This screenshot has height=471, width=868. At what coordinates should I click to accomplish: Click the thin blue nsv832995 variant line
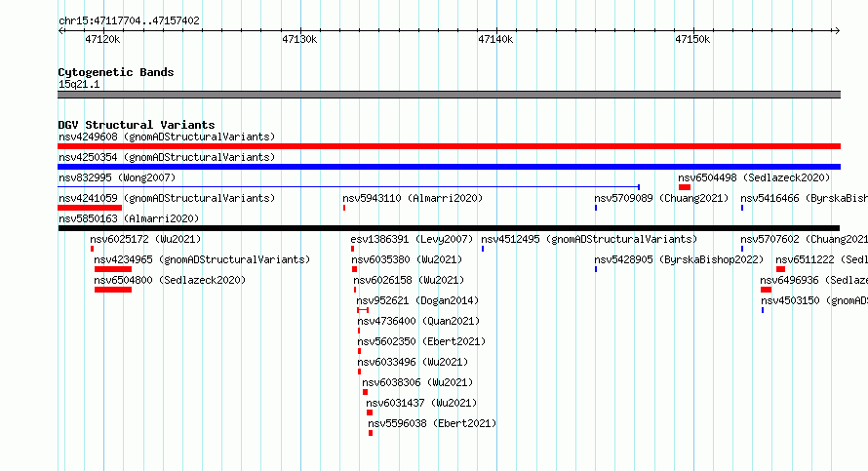tap(349, 187)
